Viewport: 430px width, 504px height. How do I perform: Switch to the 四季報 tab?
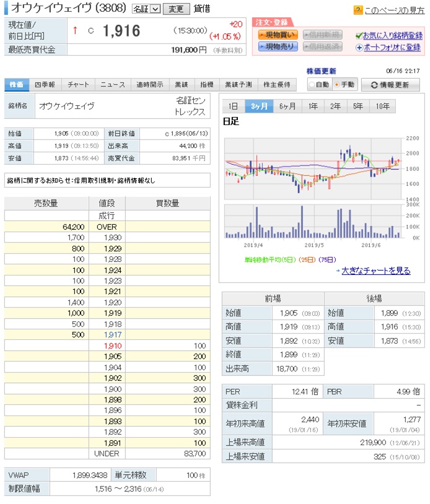(46, 85)
